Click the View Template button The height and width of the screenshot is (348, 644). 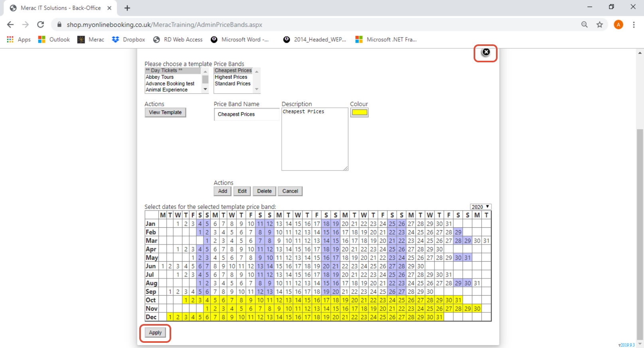(165, 113)
